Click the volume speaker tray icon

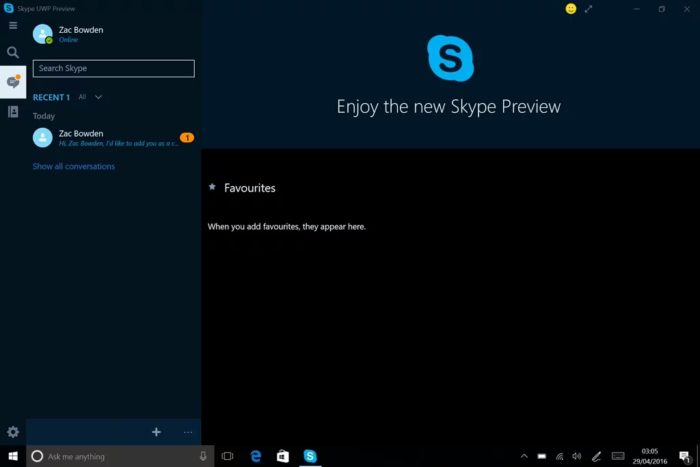(577, 456)
